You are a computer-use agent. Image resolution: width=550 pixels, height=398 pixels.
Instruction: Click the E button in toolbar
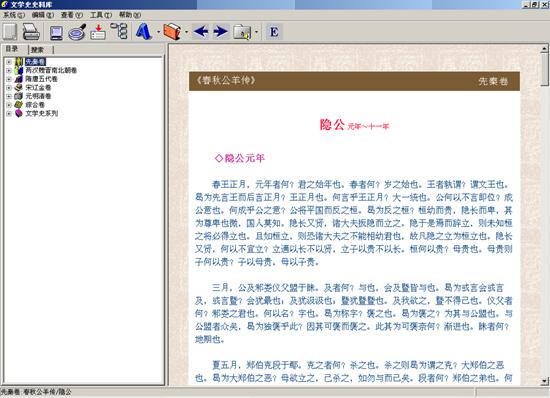274,32
